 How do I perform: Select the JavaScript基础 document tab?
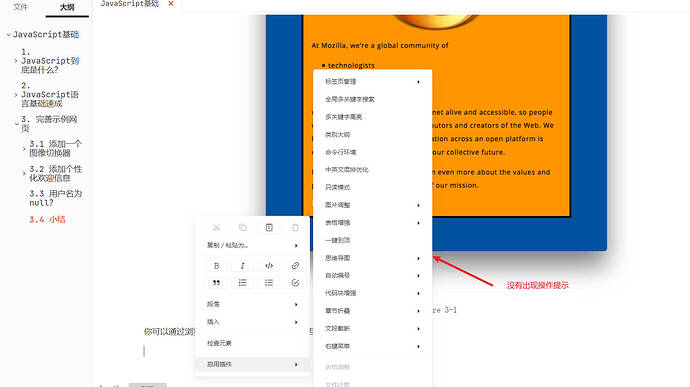tap(129, 4)
